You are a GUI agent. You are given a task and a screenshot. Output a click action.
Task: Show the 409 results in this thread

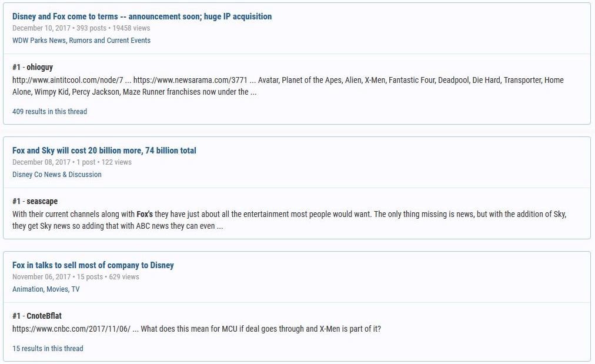point(49,112)
